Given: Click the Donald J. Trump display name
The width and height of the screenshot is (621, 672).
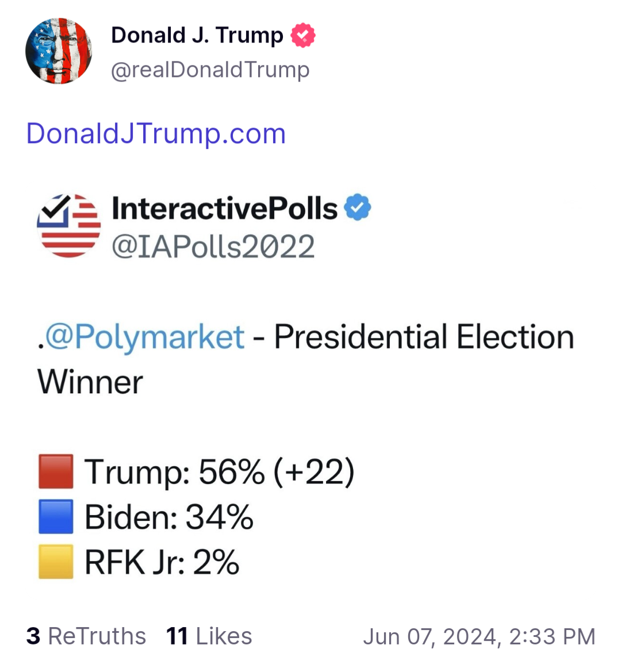Looking at the screenshot, I should pyautogui.click(x=197, y=35).
